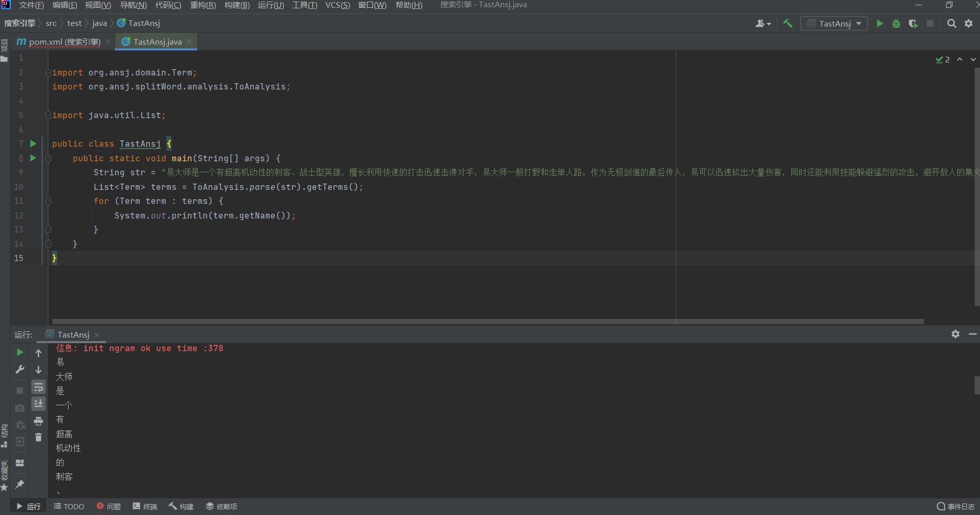
Task: Click the up arrow in the Run panel
Action: pyautogui.click(x=38, y=353)
